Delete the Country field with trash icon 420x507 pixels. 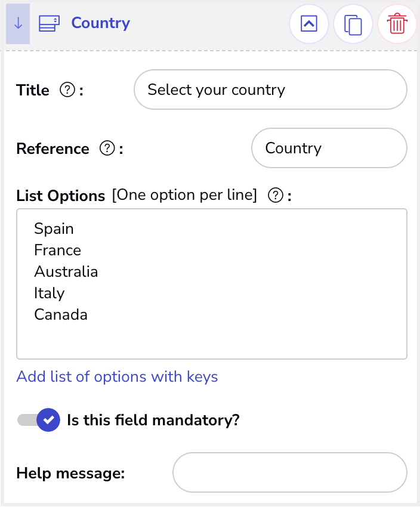pyautogui.click(x=397, y=24)
